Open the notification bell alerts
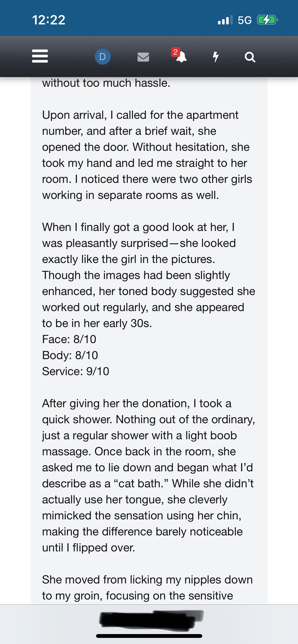 (181, 57)
